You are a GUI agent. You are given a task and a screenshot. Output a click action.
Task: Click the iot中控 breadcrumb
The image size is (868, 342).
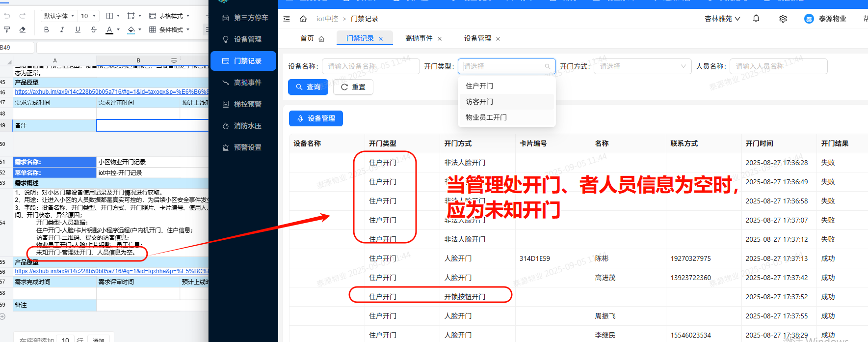[x=327, y=19]
